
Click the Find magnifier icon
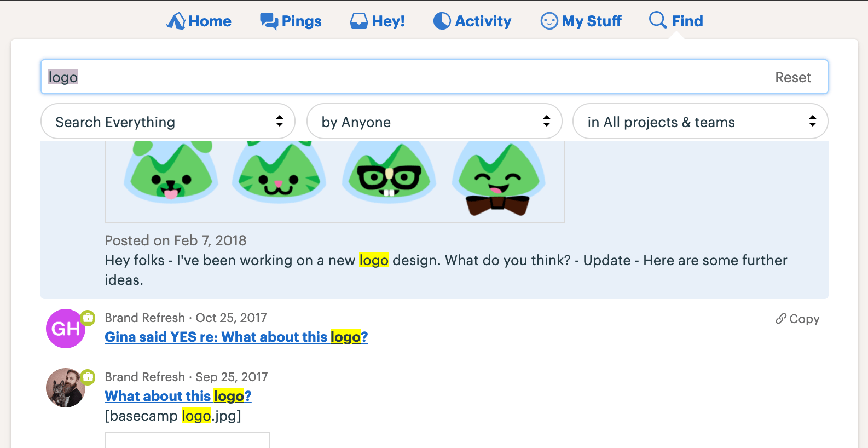pos(657,20)
